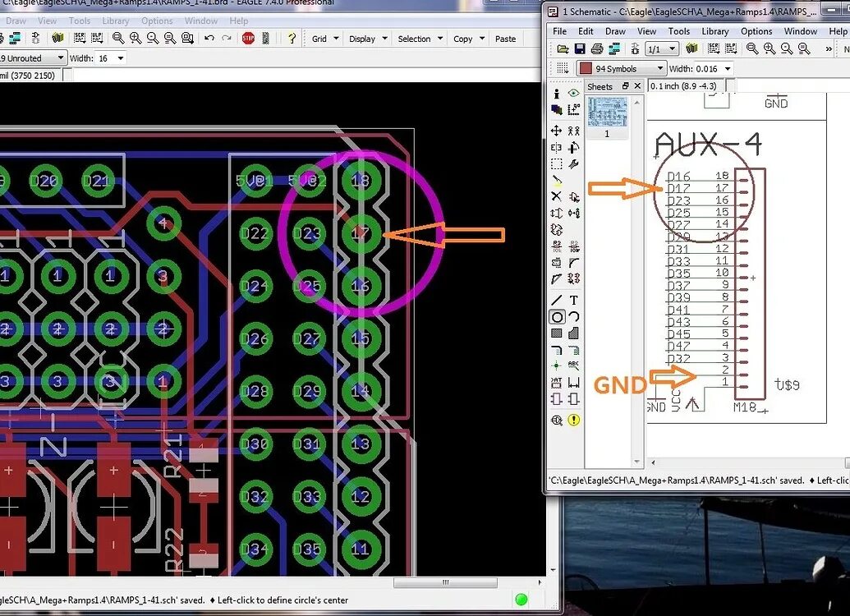
Task: Open the Errors yellow warning icon
Action: coord(573,420)
